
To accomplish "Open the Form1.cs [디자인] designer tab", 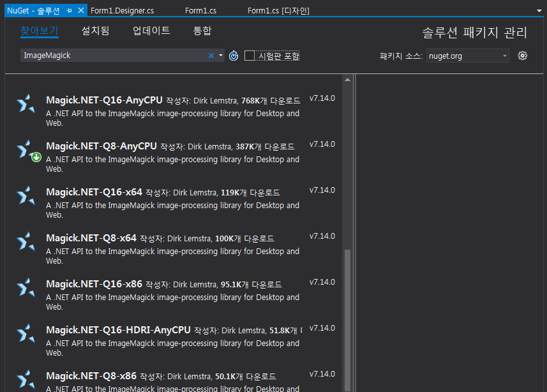I will (278, 11).
